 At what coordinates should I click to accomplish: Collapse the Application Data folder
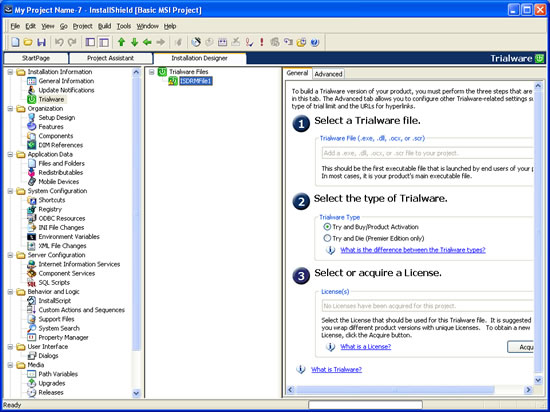click(x=10, y=154)
